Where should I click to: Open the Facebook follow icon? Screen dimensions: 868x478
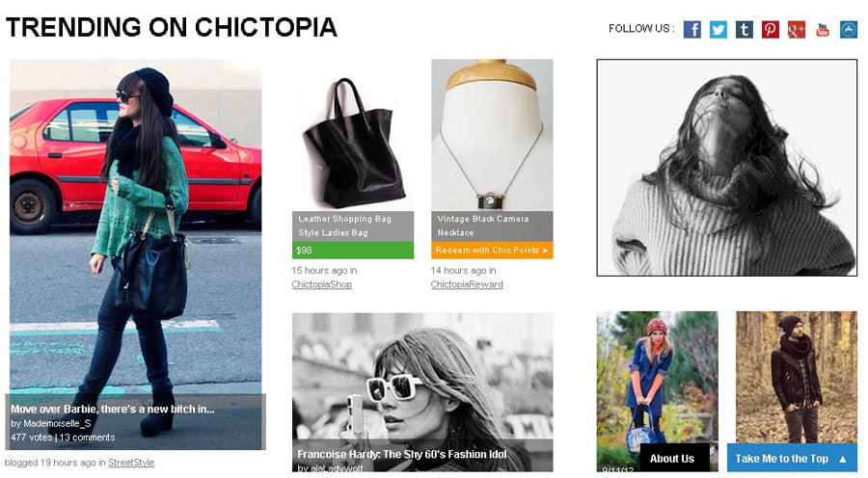click(x=692, y=29)
